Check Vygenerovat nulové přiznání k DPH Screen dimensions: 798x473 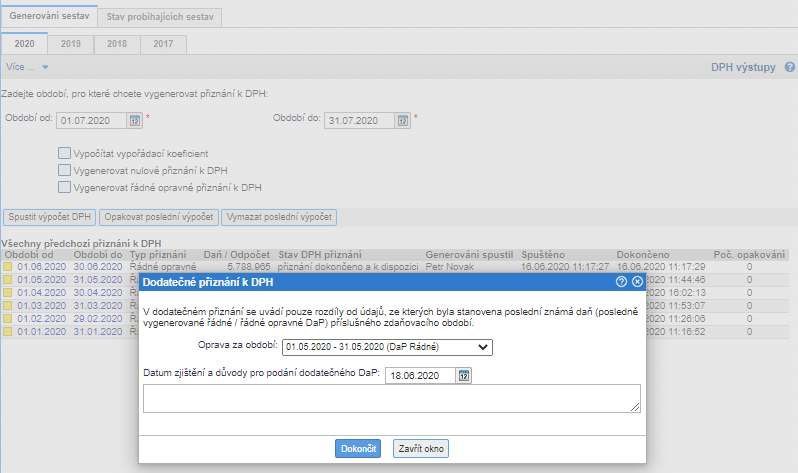(64, 170)
